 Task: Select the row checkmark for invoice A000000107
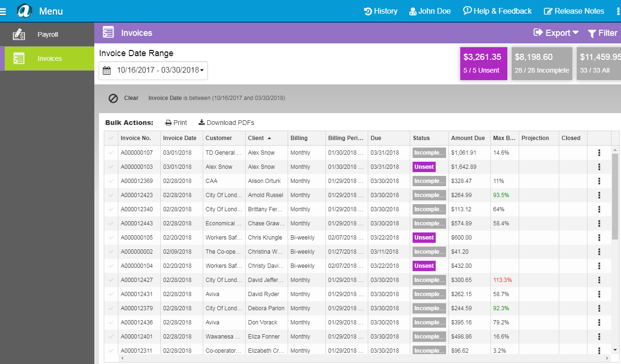click(111, 153)
